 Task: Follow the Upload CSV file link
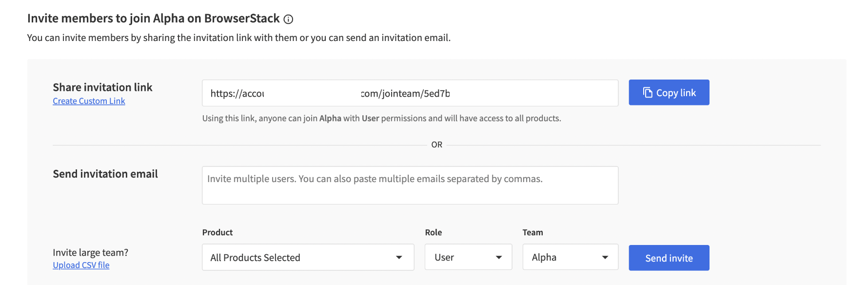[x=81, y=265]
